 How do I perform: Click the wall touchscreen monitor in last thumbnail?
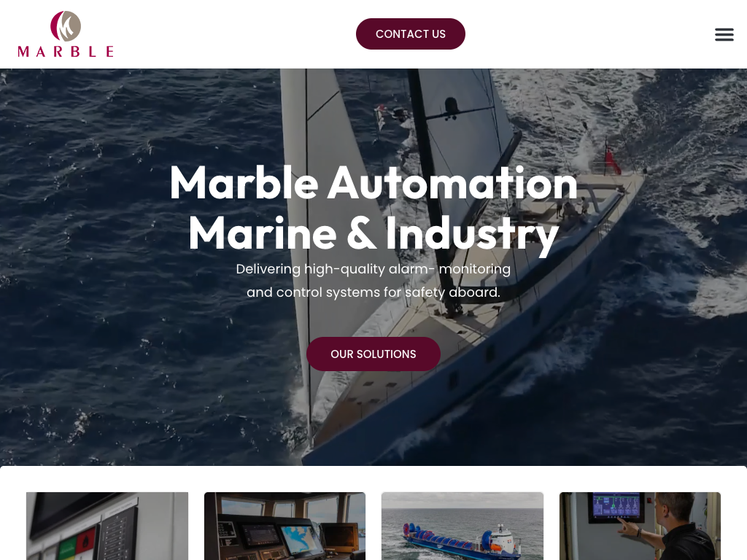pyautogui.click(x=616, y=507)
